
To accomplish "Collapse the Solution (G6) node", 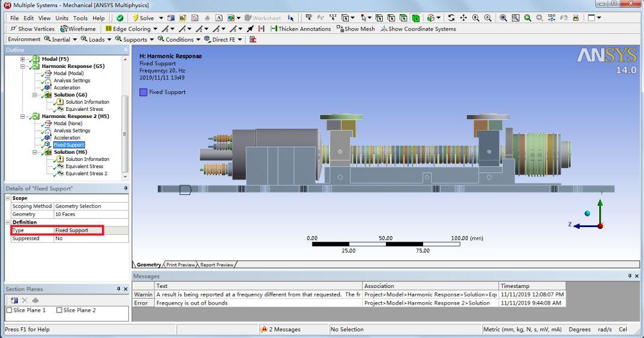I will click(x=35, y=95).
